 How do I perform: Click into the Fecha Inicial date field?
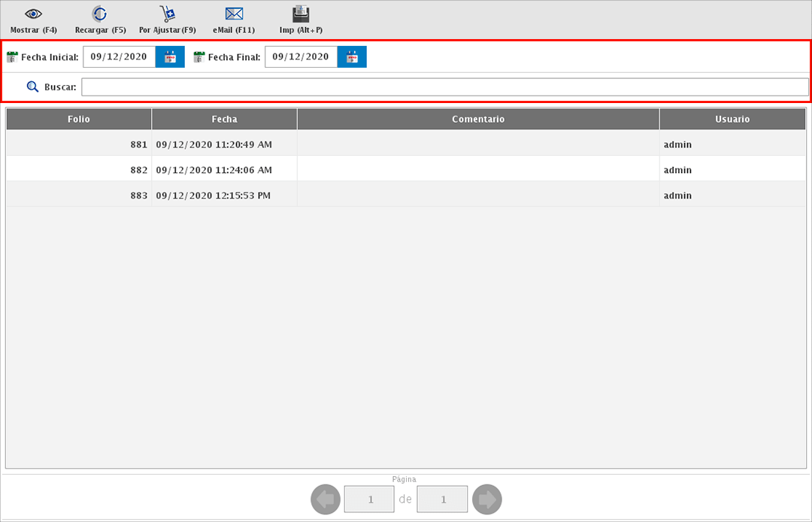coord(119,57)
